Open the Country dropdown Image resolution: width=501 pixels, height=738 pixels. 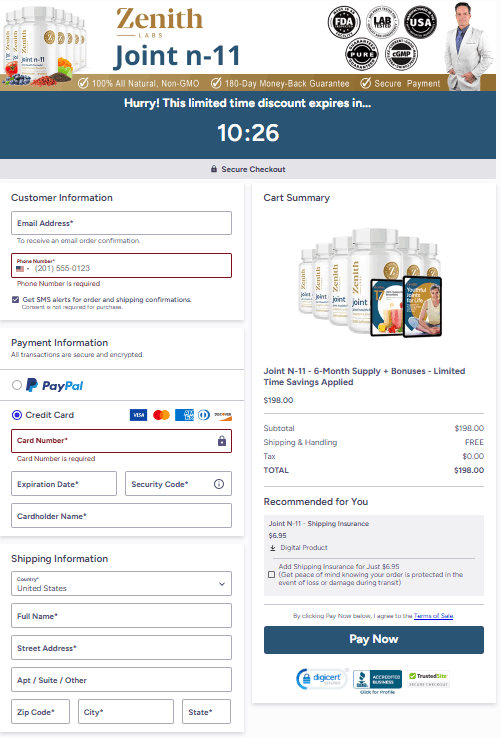point(121,584)
